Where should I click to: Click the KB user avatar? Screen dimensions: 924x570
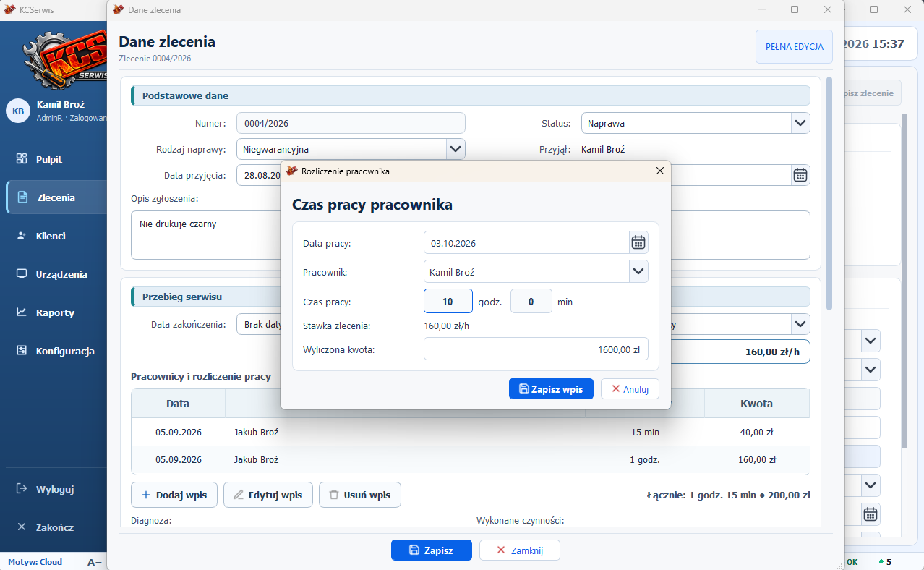(x=18, y=111)
